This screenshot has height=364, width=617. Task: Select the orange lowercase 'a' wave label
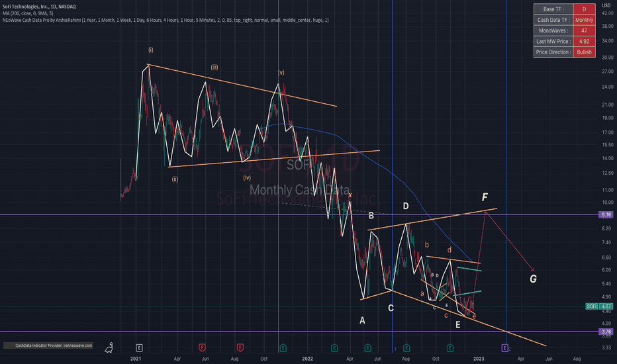(422, 294)
